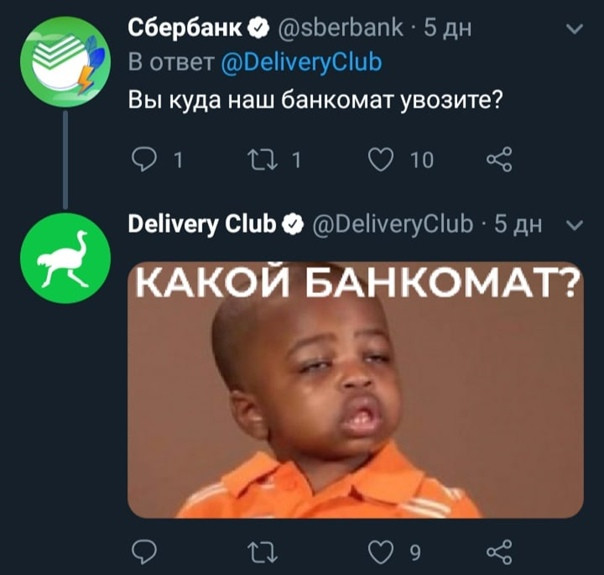Click the Delivery Club verified badge

click(293, 225)
